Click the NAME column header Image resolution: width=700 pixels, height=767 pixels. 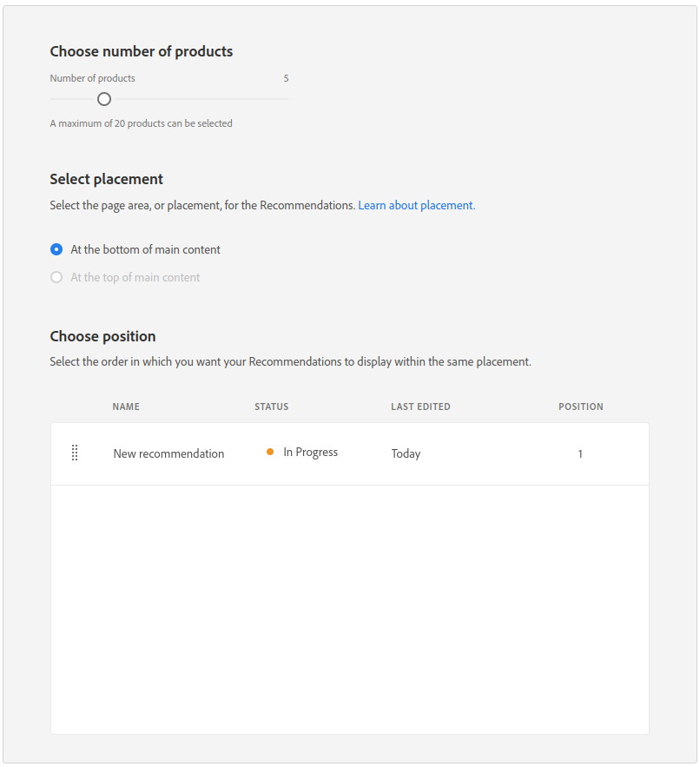point(126,407)
